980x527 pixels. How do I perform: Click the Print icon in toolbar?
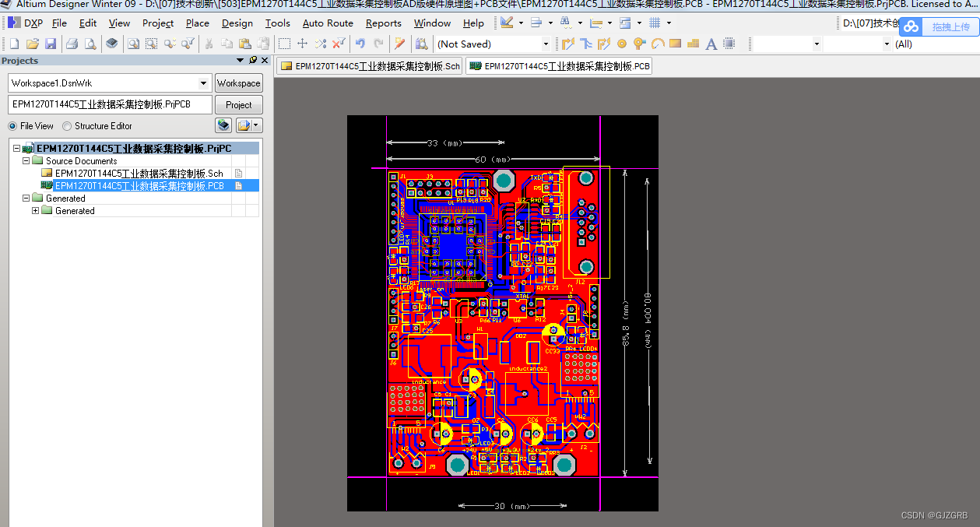(72, 44)
